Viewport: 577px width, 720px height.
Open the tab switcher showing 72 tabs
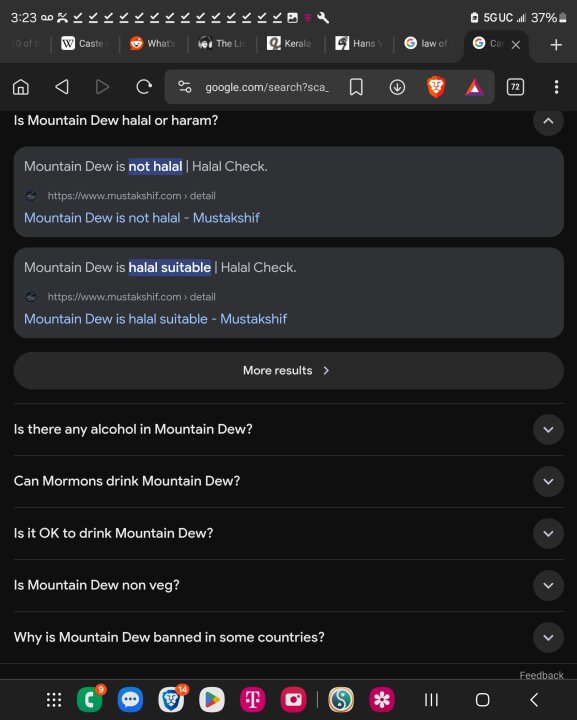(515, 87)
